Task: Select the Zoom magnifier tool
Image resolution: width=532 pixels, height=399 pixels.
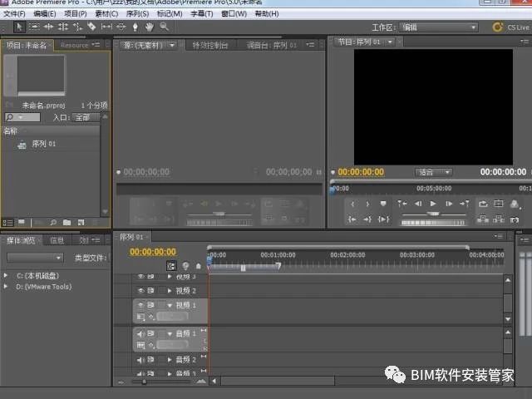Action: [x=165, y=27]
